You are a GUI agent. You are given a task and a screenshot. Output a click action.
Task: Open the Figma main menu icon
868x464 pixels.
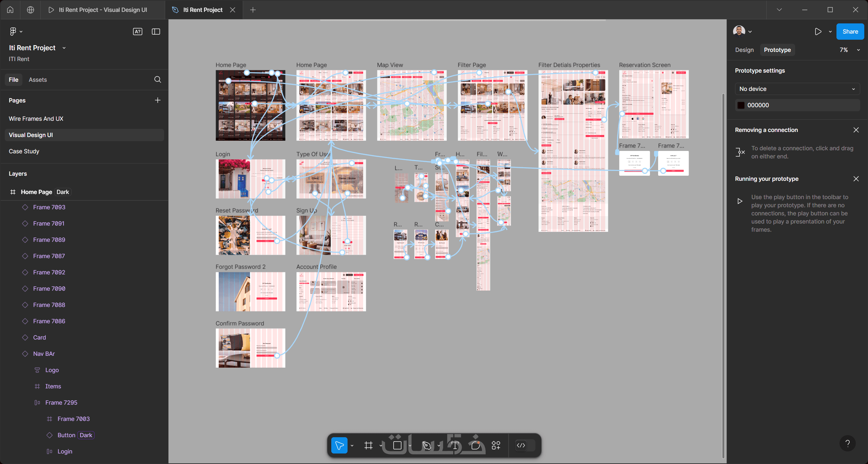[x=13, y=32]
